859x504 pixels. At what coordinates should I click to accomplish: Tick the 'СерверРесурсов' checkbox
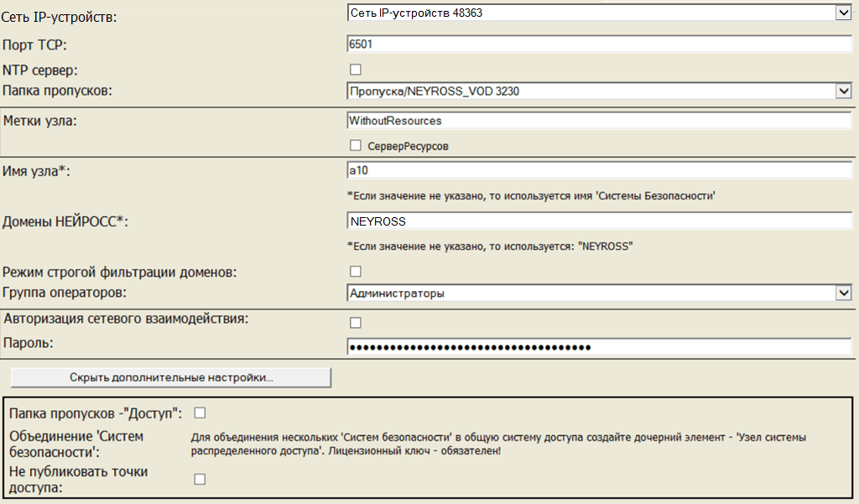356,146
